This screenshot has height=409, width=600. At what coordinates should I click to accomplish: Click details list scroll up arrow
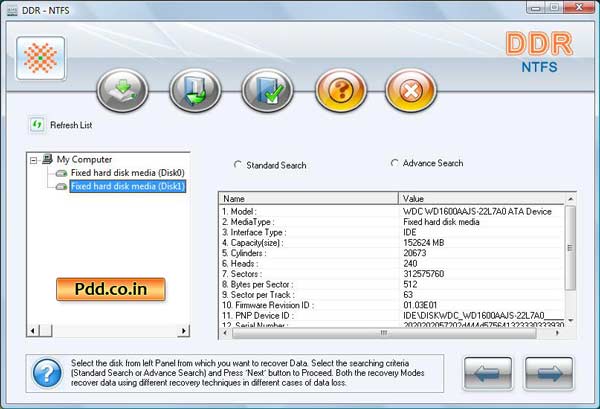(x=570, y=199)
